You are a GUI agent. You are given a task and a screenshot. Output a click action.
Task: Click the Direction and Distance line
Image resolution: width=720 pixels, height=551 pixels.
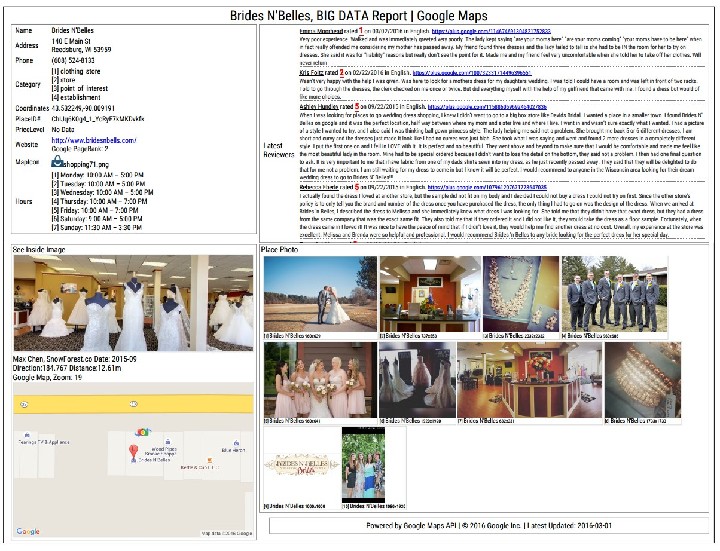coord(67,368)
